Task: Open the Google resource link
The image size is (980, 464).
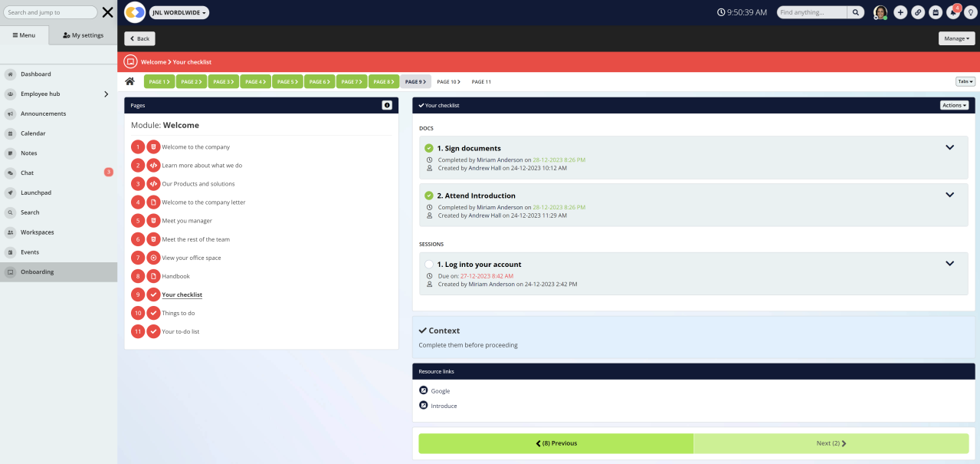Action: click(441, 391)
